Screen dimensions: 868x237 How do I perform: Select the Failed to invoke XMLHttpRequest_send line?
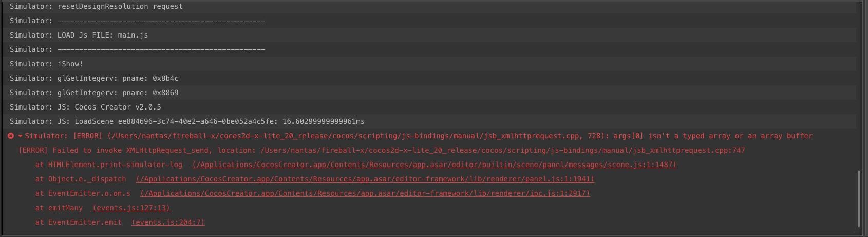point(381,150)
